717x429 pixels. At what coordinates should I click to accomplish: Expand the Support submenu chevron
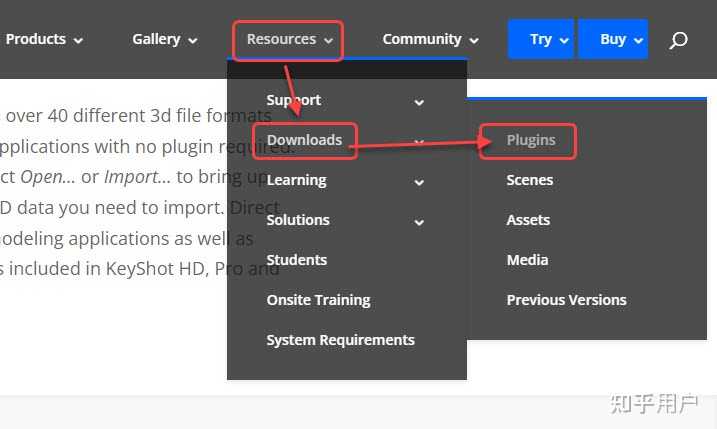[x=419, y=102]
